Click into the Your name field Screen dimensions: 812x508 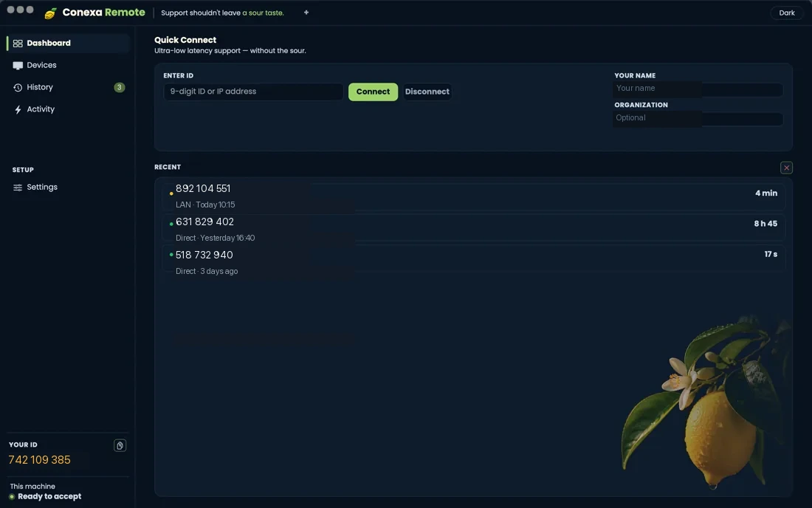pos(698,89)
